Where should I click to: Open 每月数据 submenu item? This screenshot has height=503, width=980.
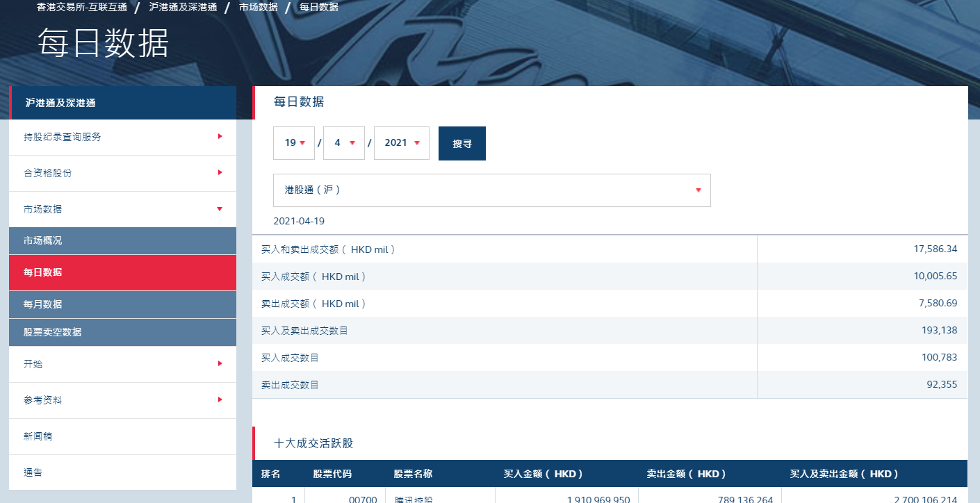pos(122,304)
